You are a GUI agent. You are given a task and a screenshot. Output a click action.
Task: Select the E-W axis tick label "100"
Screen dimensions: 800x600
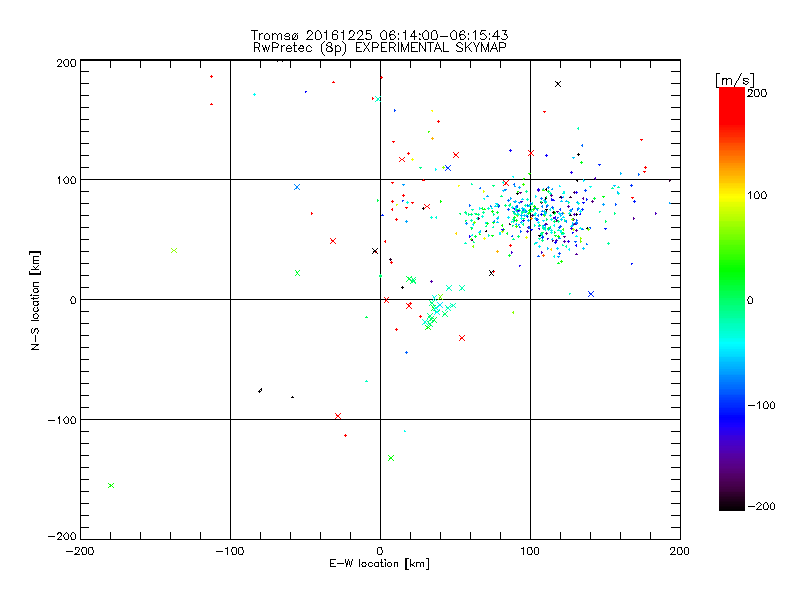tap(530, 551)
